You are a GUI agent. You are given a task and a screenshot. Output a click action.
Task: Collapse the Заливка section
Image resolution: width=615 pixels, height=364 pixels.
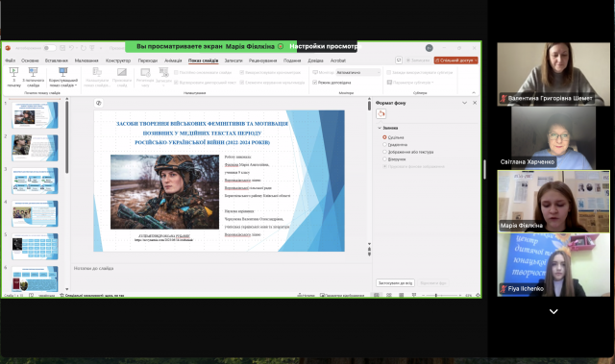[380, 128]
